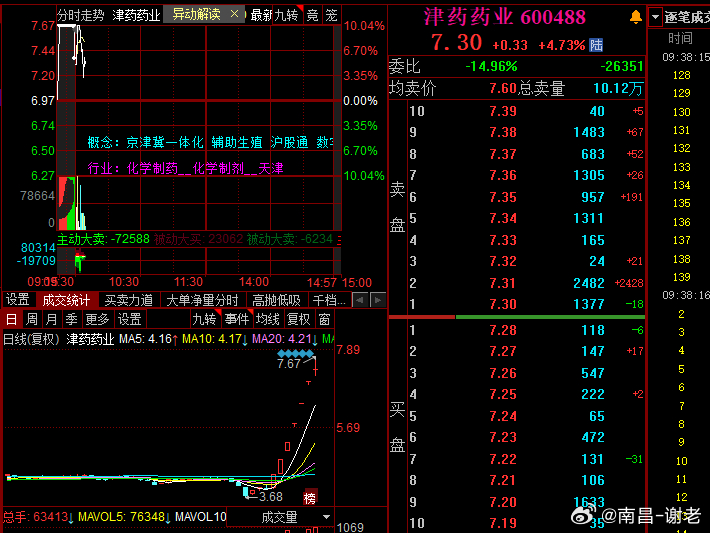The height and width of the screenshot is (533, 710).
Task: Select the 竞 tab
Action: [x=312, y=15]
